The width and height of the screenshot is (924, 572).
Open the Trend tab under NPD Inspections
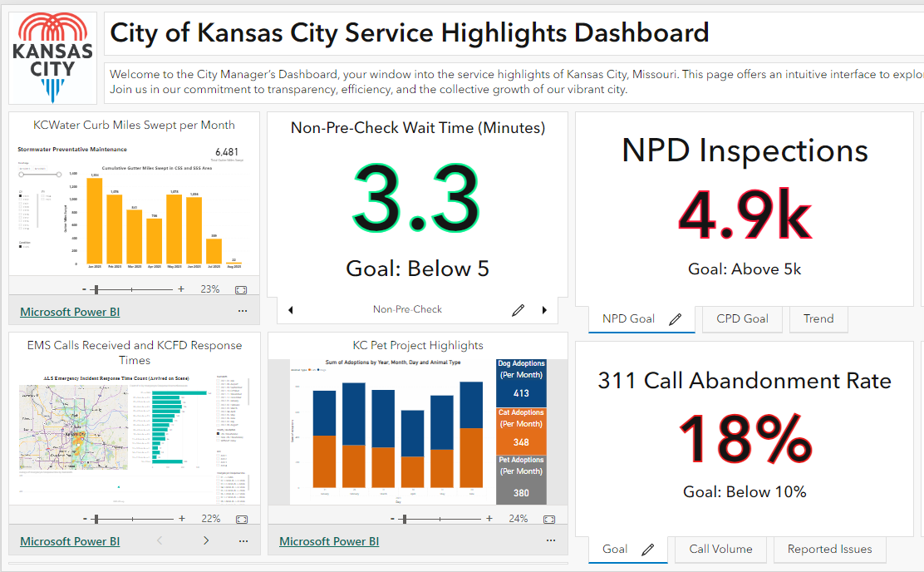pos(818,318)
